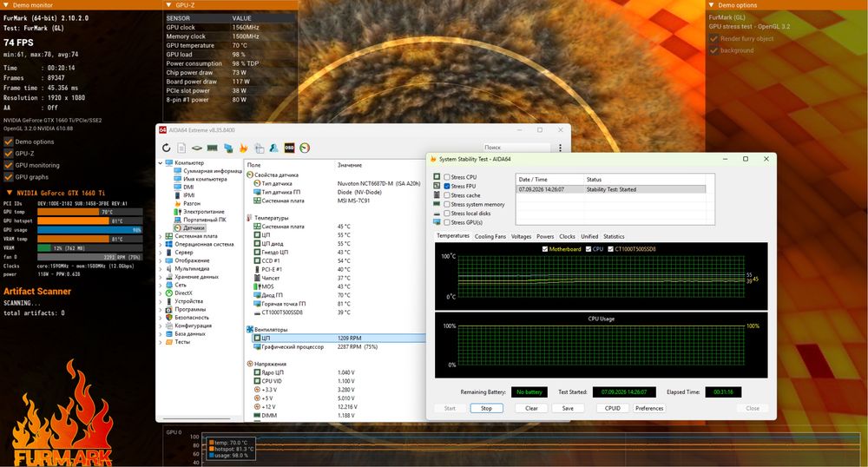868x467 pixels.
Task: Click the AIDA64 red 64 title icon
Action: (163, 130)
